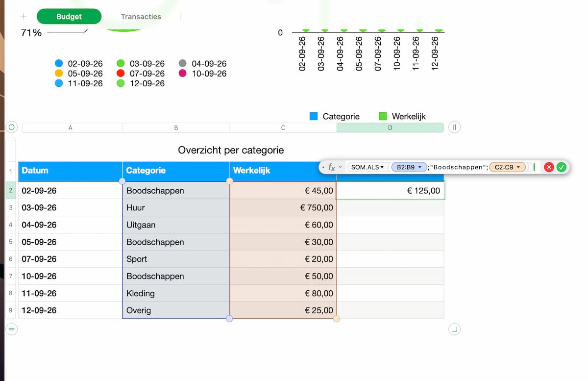Select the column A header
This screenshot has width=588, height=381.
[x=71, y=127]
